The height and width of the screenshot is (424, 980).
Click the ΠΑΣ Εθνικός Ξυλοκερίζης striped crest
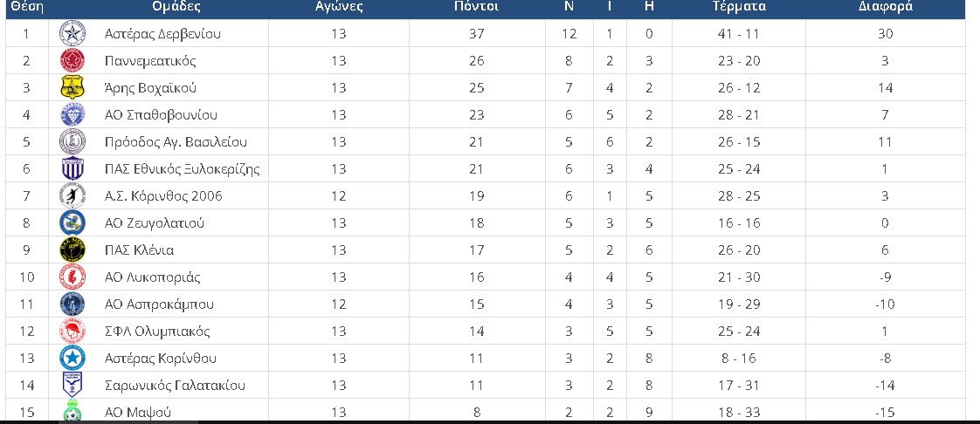click(x=72, y=168)
